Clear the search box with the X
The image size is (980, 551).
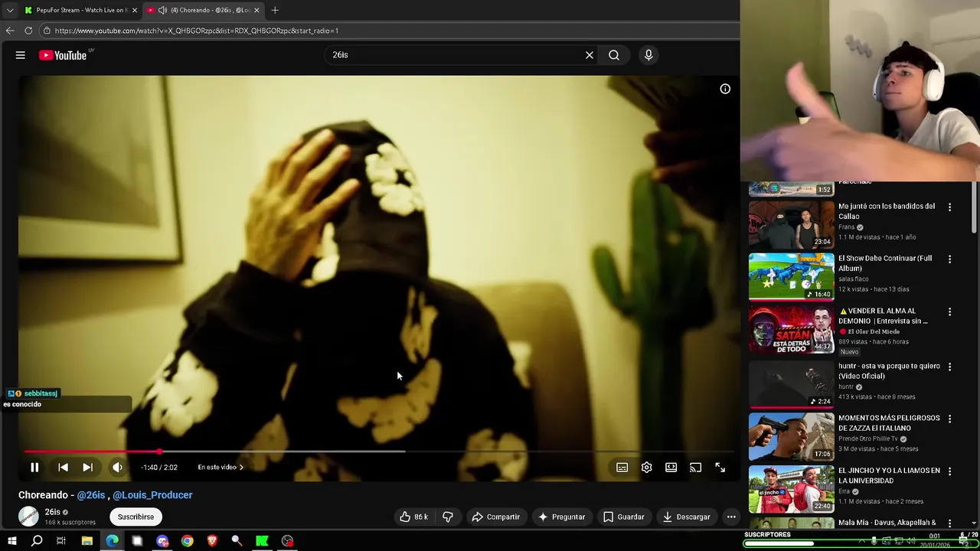click(590, 55)
